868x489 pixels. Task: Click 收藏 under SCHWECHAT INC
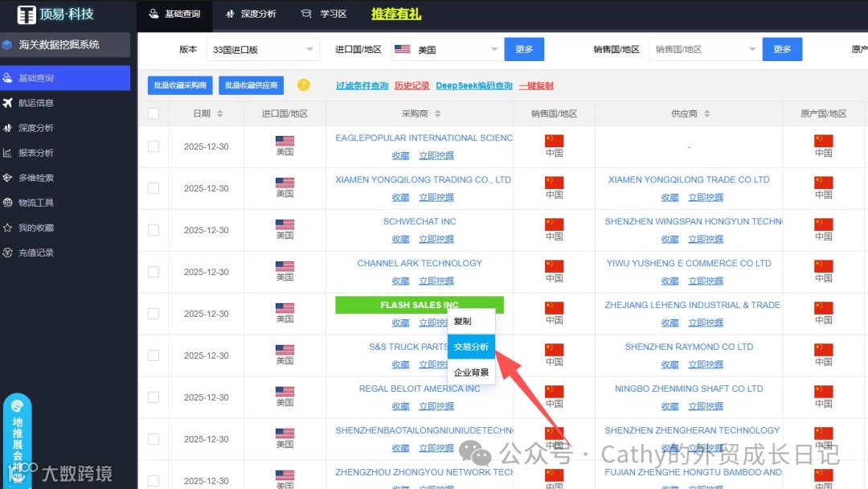coord(400,239)
